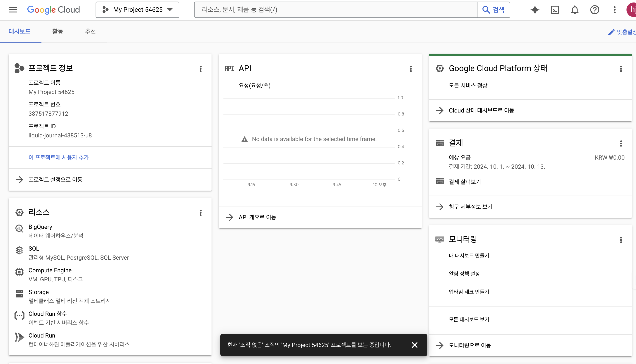This screenshot has width=636, height=364.
Task: Open the 프로젝트 정보 card options menu
Action: point(201,69)
